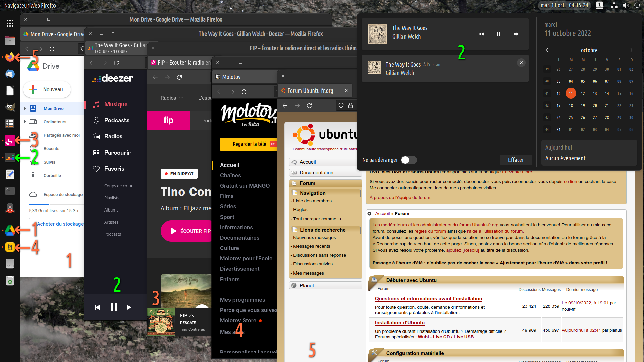644x362 pixels.
Task: Open Liste des membres link
Action: tap(312, 201)
